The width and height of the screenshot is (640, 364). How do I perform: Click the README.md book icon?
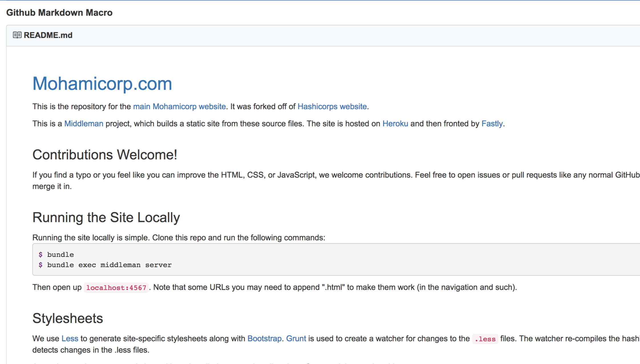(x=17, y=35)
